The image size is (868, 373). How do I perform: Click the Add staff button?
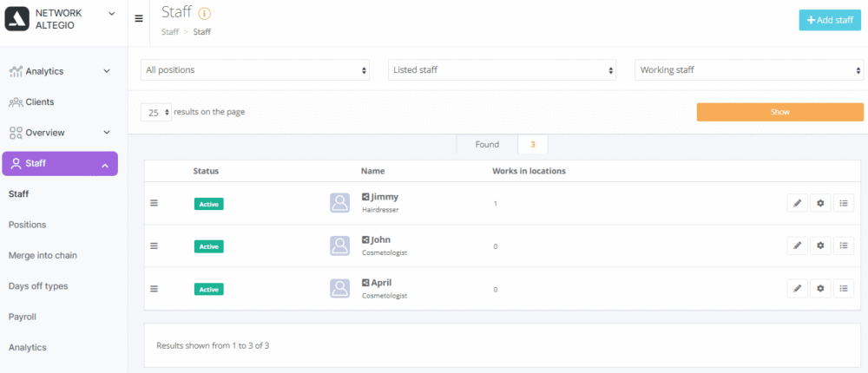829,20
